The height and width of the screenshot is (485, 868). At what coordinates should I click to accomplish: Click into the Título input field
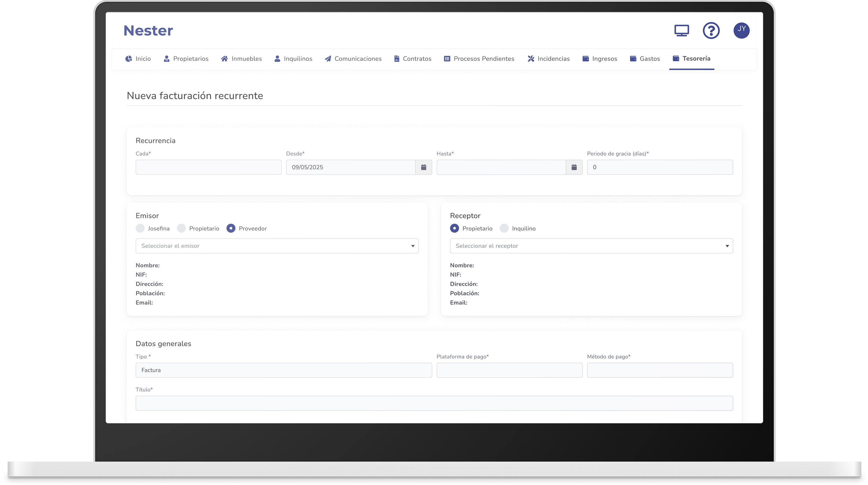point(434,403)
